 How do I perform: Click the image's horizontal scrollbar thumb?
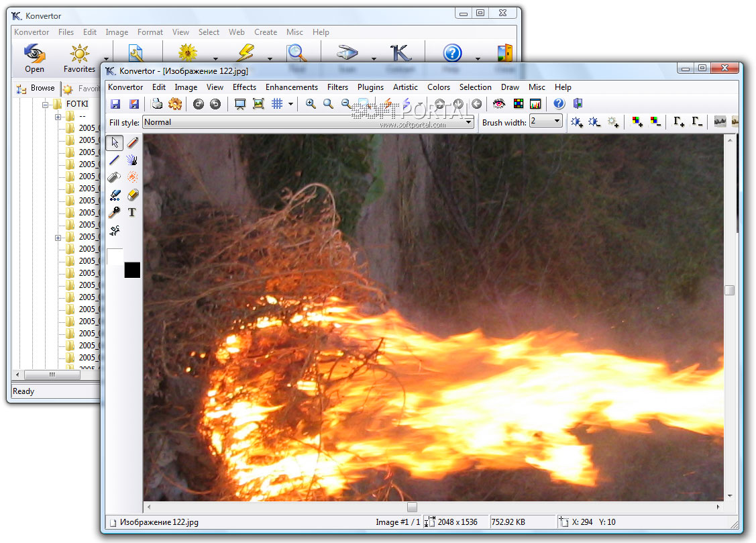pyautogui.click(x=412, y=507)
